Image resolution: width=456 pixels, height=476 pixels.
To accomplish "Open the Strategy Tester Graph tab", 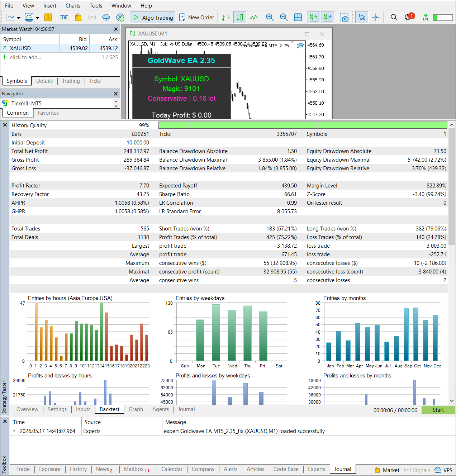I will tap(136, 409).
